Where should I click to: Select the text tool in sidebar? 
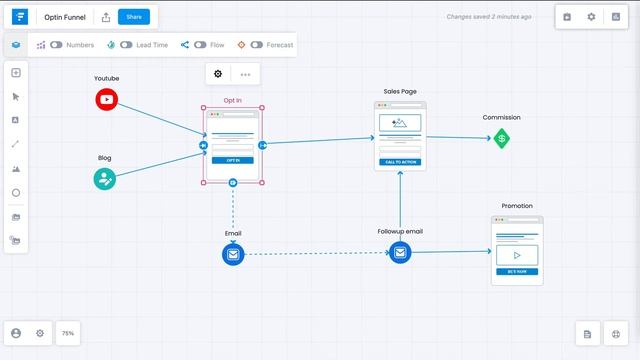[16, 120]
